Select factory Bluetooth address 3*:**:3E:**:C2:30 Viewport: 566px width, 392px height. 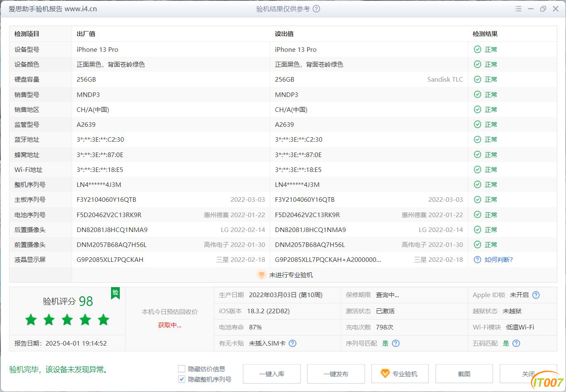(x=100, y=139)
